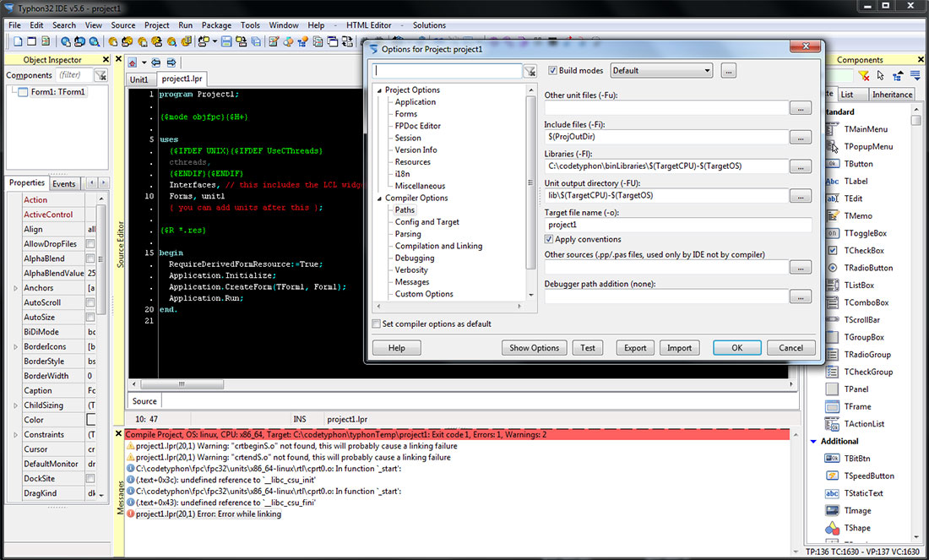The image size is (929, 560).
Task: Enable Set compiler options as default
Action: tap(376, 324)
